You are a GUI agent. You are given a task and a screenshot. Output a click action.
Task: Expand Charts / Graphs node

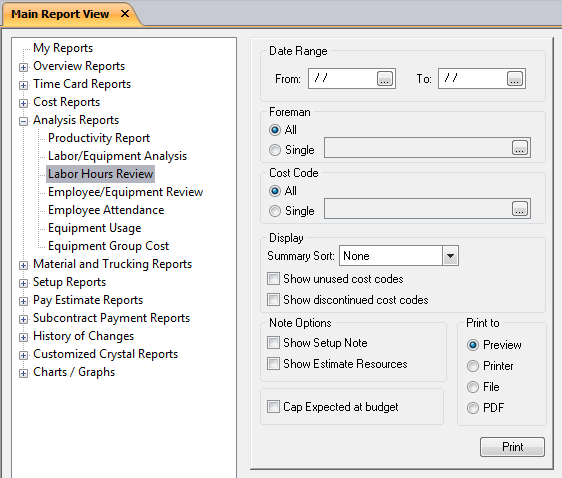pyautogui.click(x=23, y=373)
